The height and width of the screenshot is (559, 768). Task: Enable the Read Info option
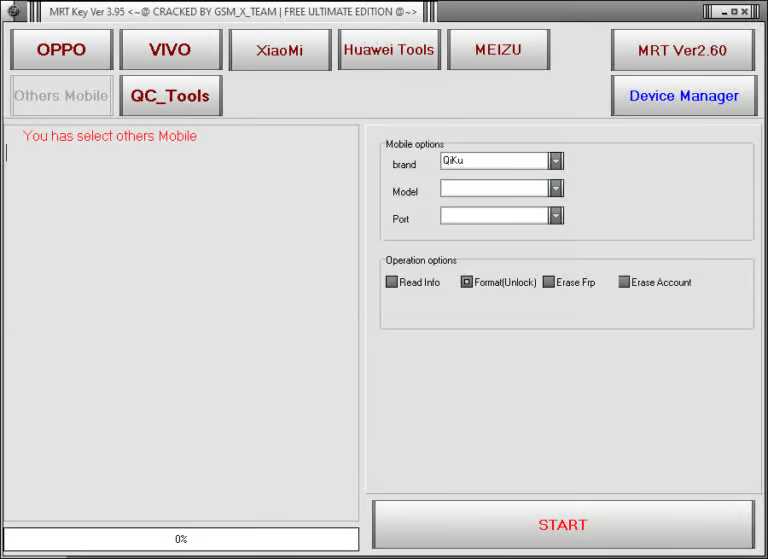point(392,282)
